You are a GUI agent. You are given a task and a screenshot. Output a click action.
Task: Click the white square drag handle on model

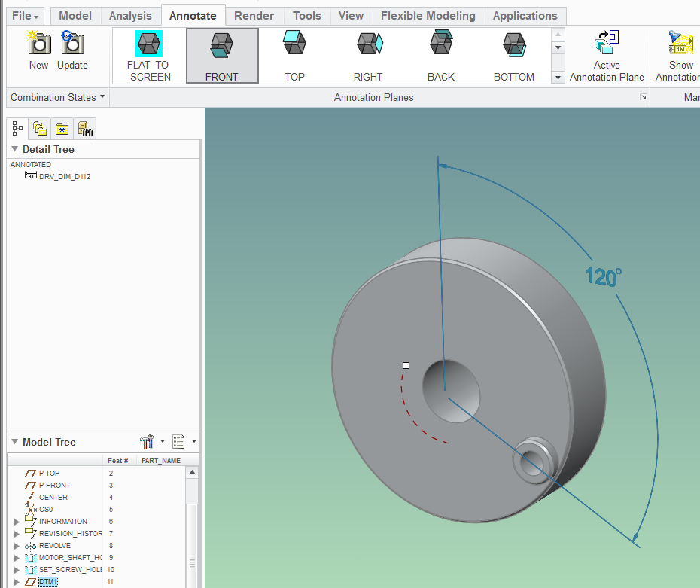point(406,365)
